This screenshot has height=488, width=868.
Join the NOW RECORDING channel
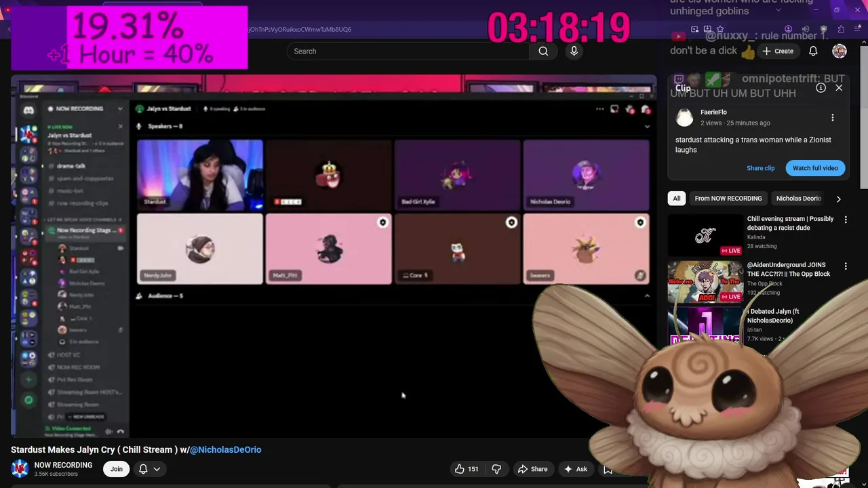117,469
